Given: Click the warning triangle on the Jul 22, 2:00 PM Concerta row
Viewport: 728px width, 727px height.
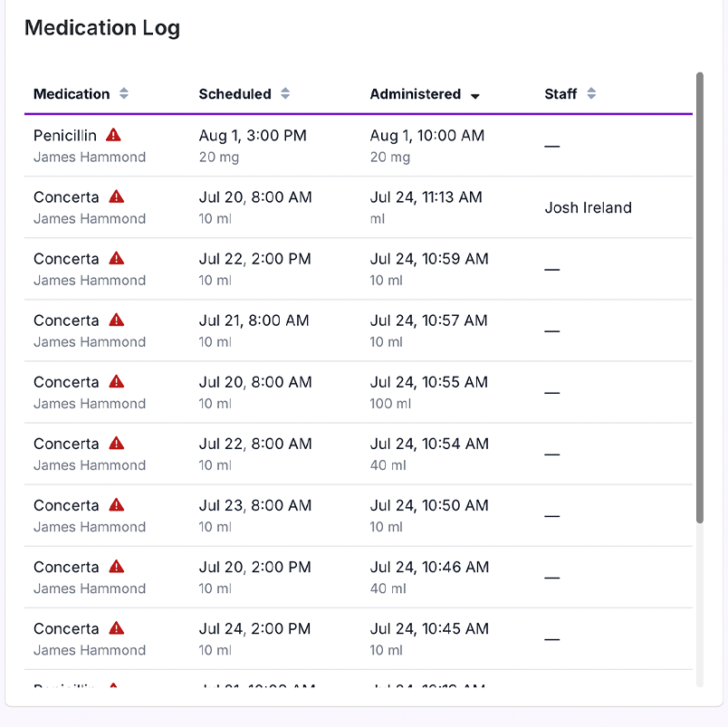Looking at the screenshot, I should click(x=116, y=258).
